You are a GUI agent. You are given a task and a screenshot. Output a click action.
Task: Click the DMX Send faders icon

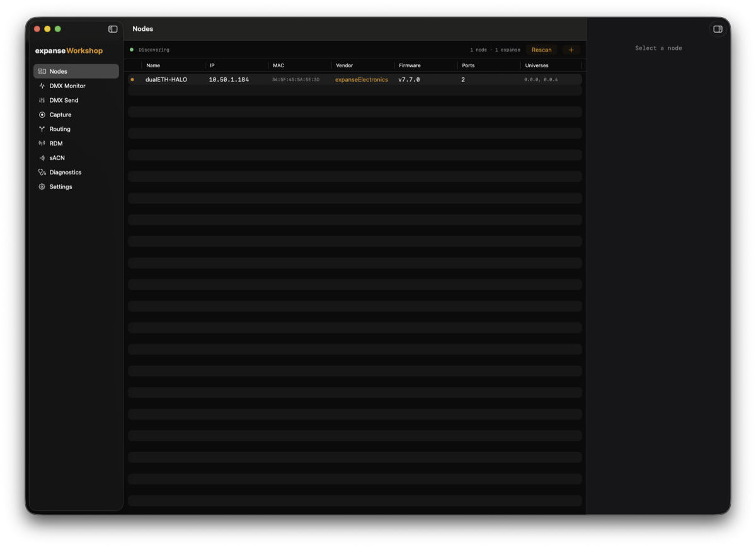42,100
